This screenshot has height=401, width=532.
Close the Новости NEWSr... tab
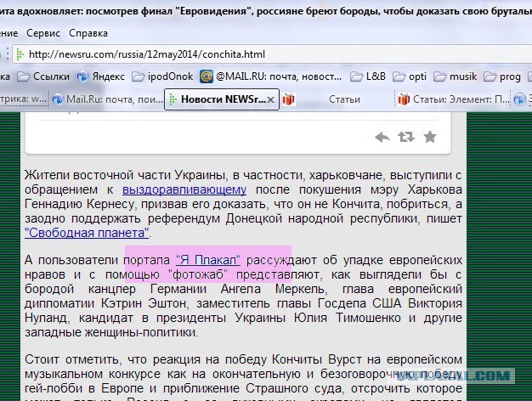(x=271, y=99)
